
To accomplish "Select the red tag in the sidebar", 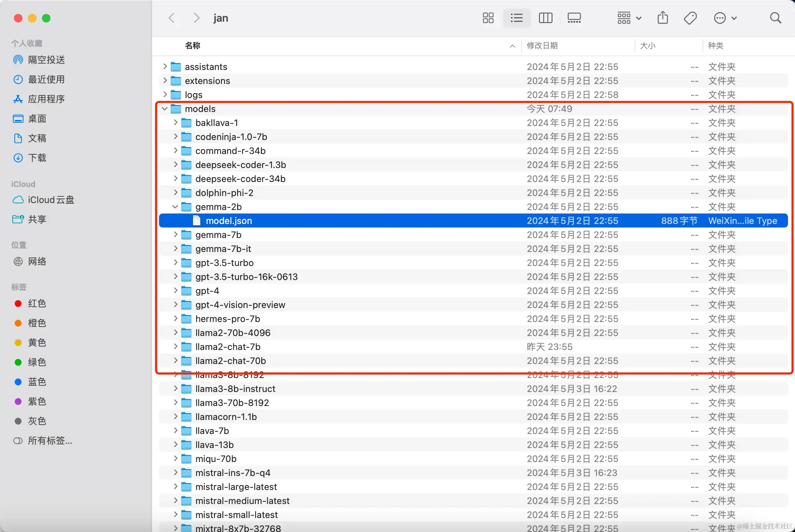I will 37,303.
